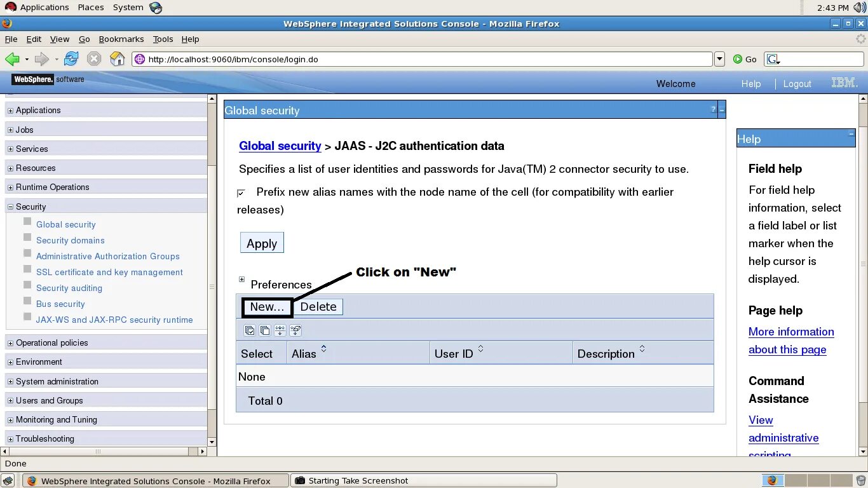The width and height of the screenshot is (868, 488).
Task: Go to the Firefox home page
Action: (x=118, y=59)
